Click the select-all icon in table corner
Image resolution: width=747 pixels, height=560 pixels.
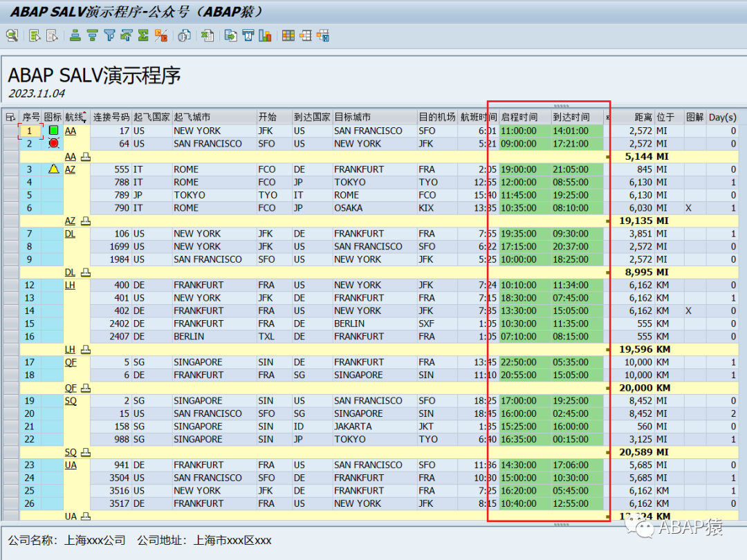(x=10, y=117)
